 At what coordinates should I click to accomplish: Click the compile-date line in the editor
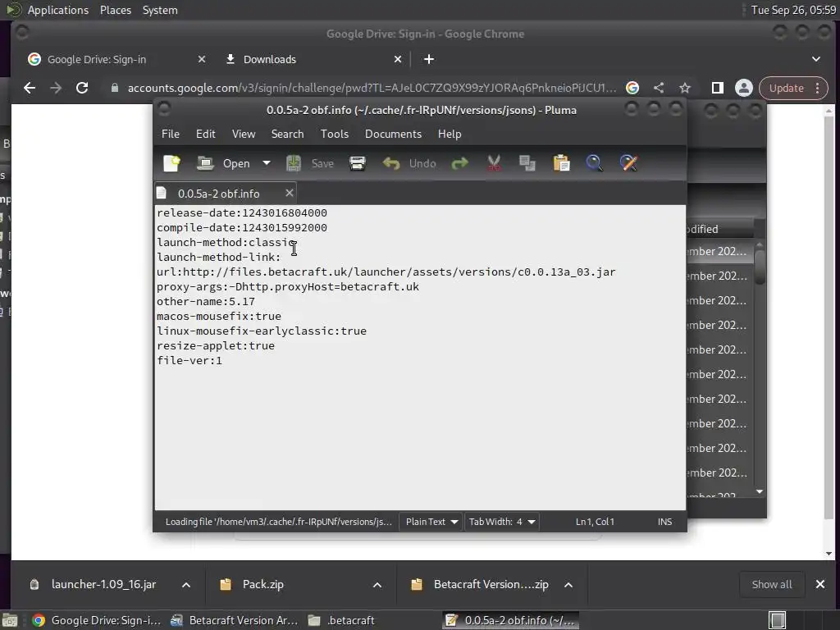click(242, 228)
